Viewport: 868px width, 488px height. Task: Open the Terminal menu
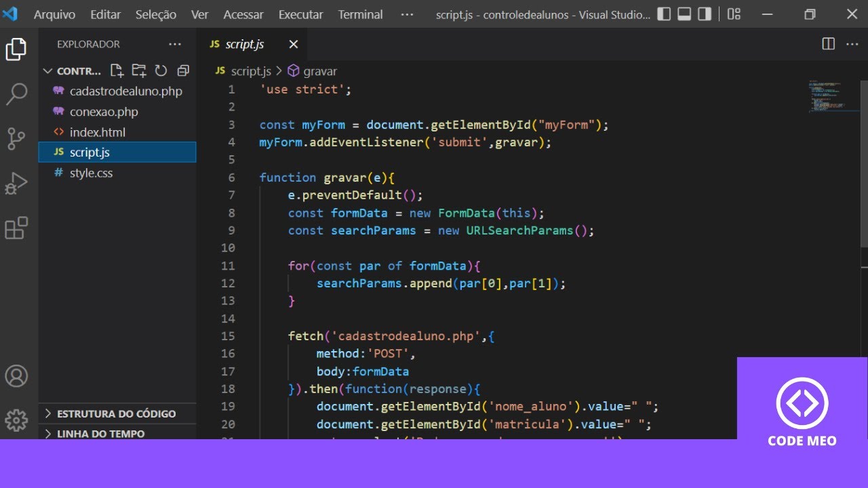(x=360, y=14)
